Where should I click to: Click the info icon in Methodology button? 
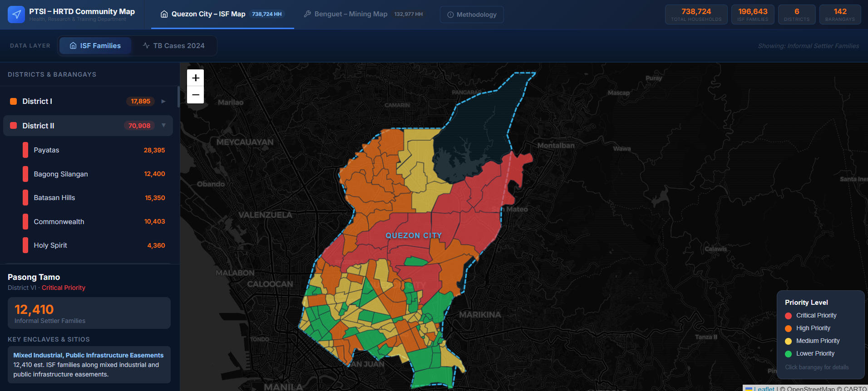point(450,15)
